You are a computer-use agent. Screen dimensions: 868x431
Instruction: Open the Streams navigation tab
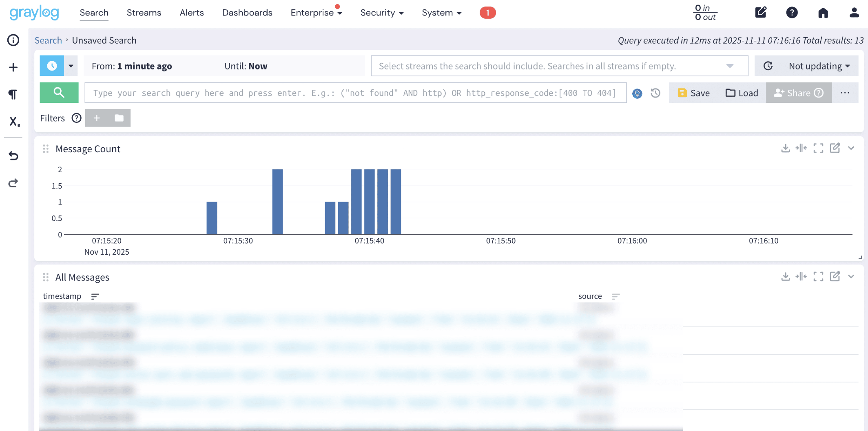(144, 13)
